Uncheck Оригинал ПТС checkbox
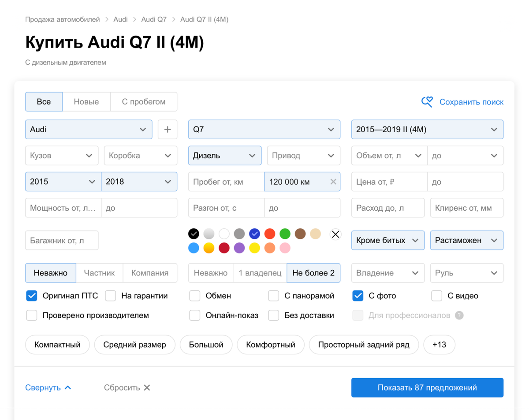This screenshot has width=529, height=420. click(x=32, y=296)
